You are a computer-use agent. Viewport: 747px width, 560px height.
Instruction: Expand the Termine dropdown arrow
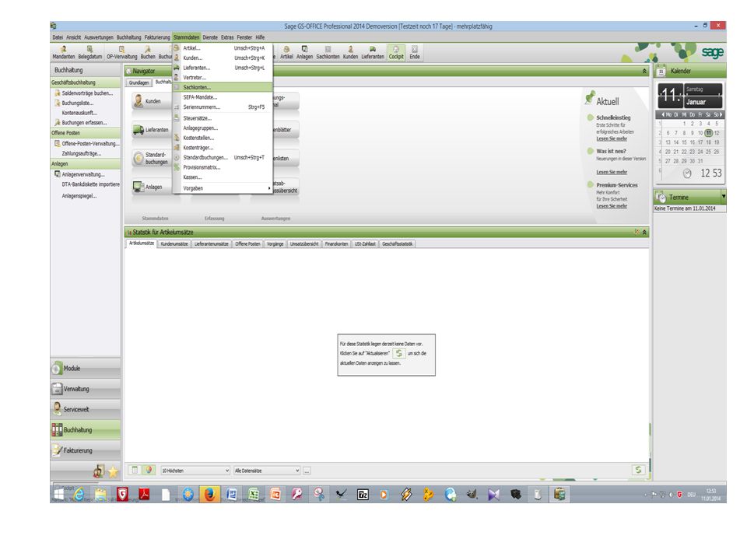(723, 196)
